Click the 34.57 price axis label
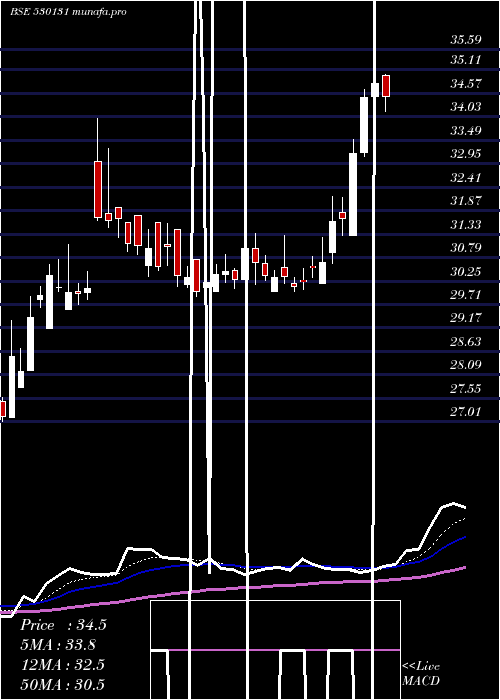Image resolution: width=500 pixels, height=700 pixels. click(466, 83)
